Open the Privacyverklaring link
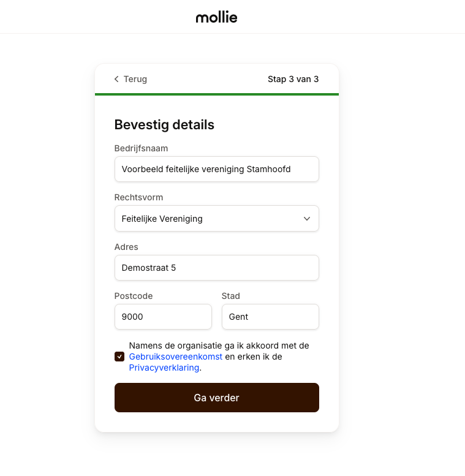This screenshot has width=465, height=476. (x=164, y=368)
